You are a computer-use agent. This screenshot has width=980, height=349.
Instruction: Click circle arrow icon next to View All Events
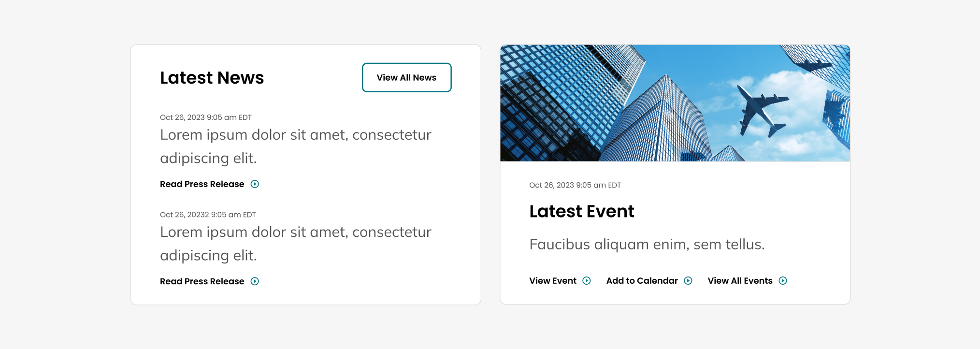point(783,281)
